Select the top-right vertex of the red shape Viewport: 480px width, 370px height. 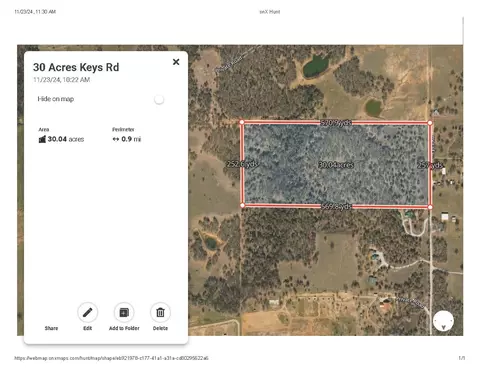[430, 123]
